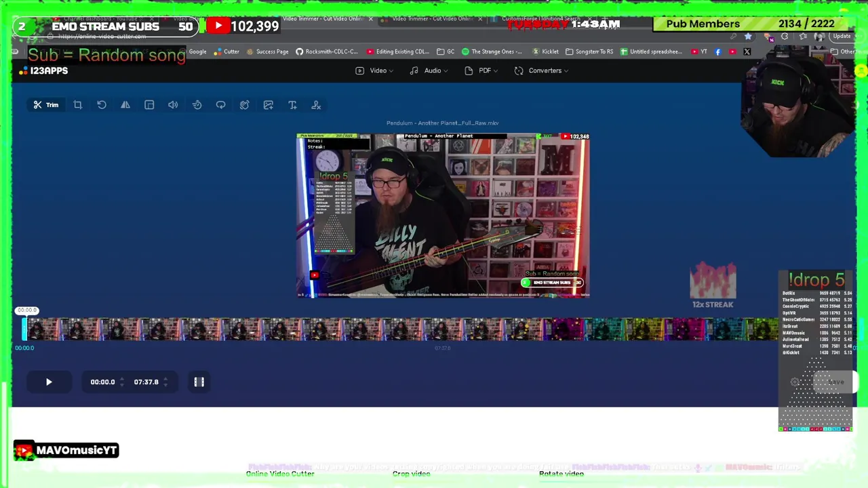868x488 pixels.
Task: Open the Rocksmith-CDLC GitHub bookmark
Action: [326, 52]
